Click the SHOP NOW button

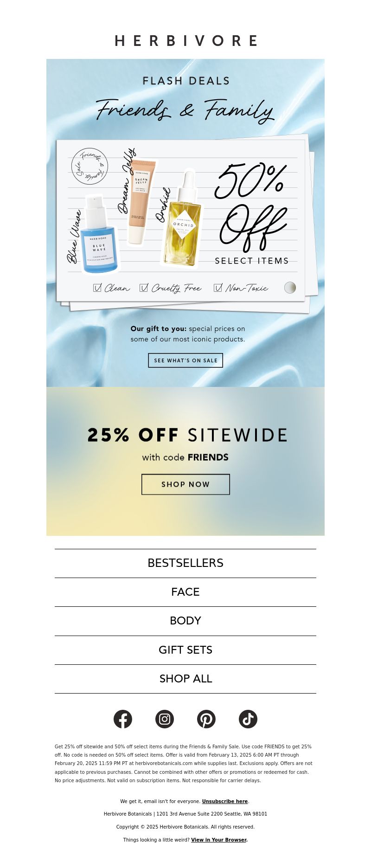[x=185, y=484]
